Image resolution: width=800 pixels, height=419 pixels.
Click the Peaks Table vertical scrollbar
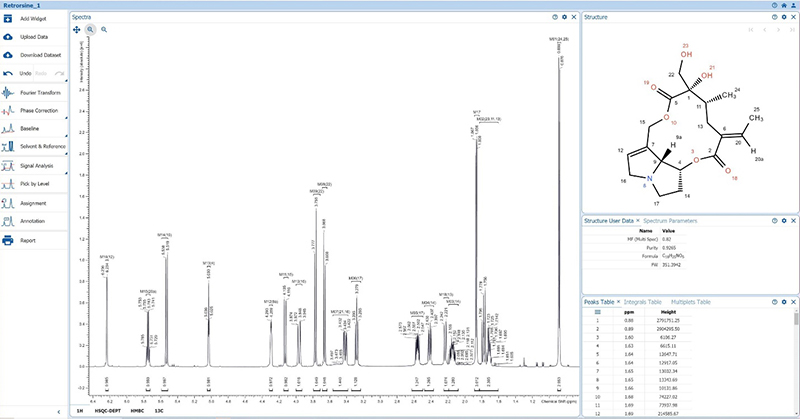pos(795,360)
